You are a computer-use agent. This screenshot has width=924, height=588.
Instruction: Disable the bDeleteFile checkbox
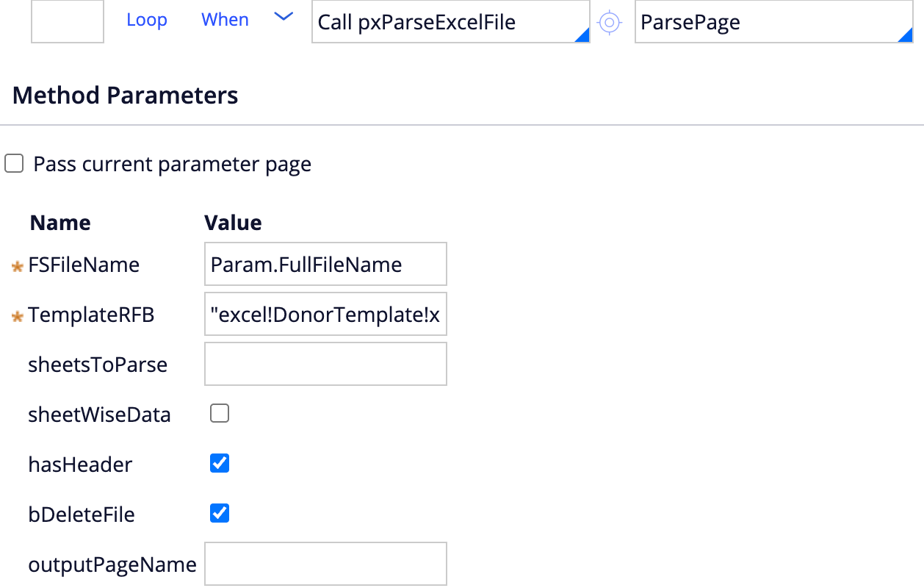(x=220, y=513)
